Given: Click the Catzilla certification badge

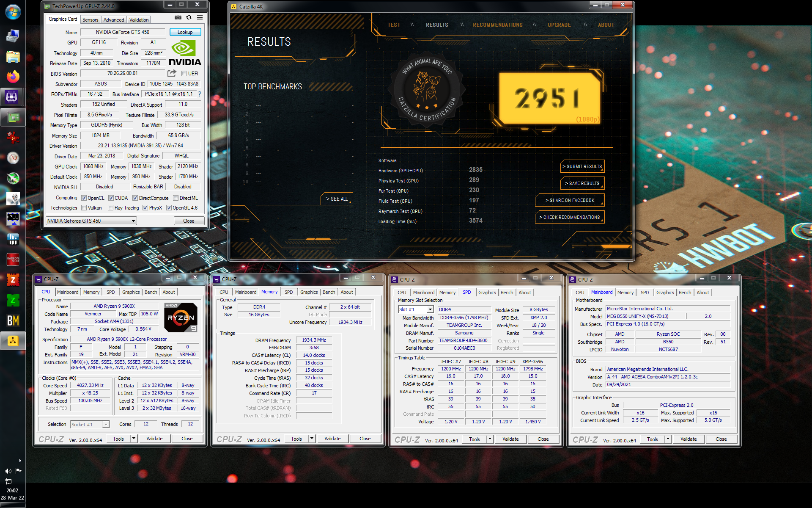Looking at the screenshot, I should tap(427, 90).
